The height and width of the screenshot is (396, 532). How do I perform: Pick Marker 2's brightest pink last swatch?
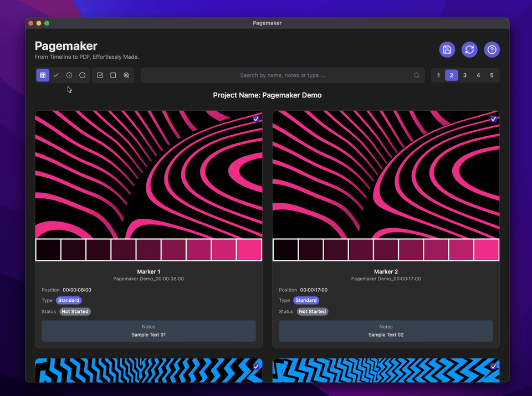pos(486,250)
